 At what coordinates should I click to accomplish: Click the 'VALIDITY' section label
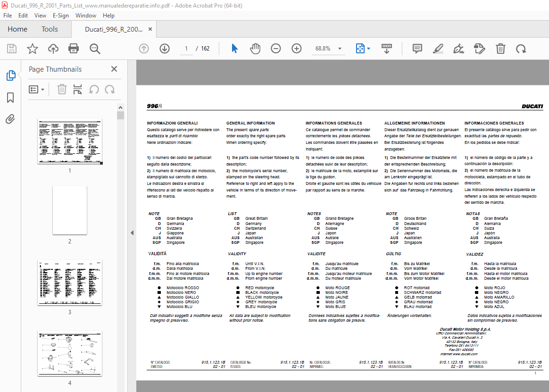coord(237,254)
